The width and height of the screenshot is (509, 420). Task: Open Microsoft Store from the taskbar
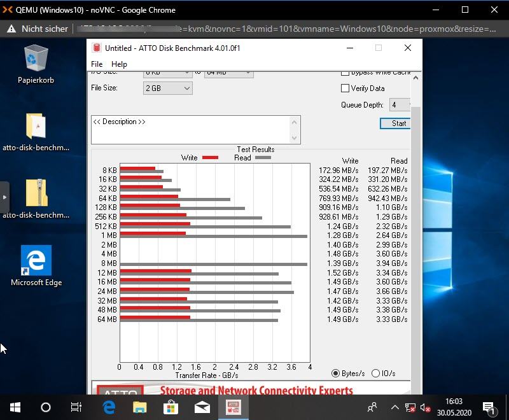coord(171,407)
